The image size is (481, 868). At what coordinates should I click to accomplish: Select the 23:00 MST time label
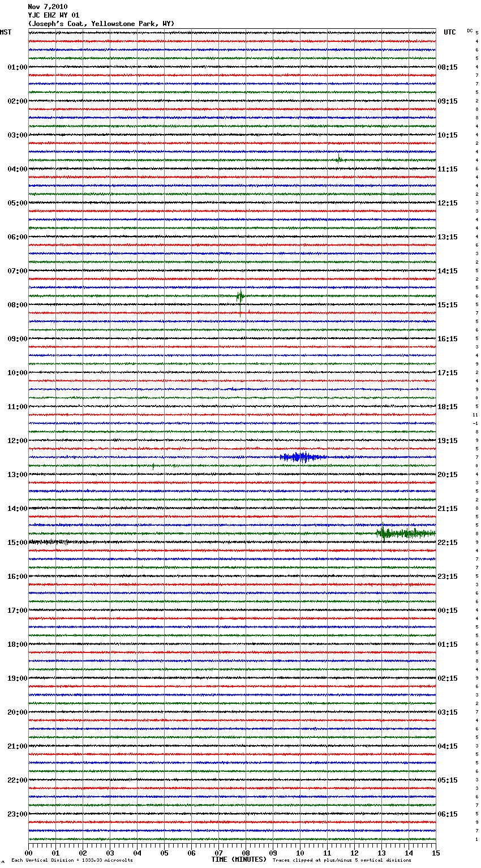(18, 814)
